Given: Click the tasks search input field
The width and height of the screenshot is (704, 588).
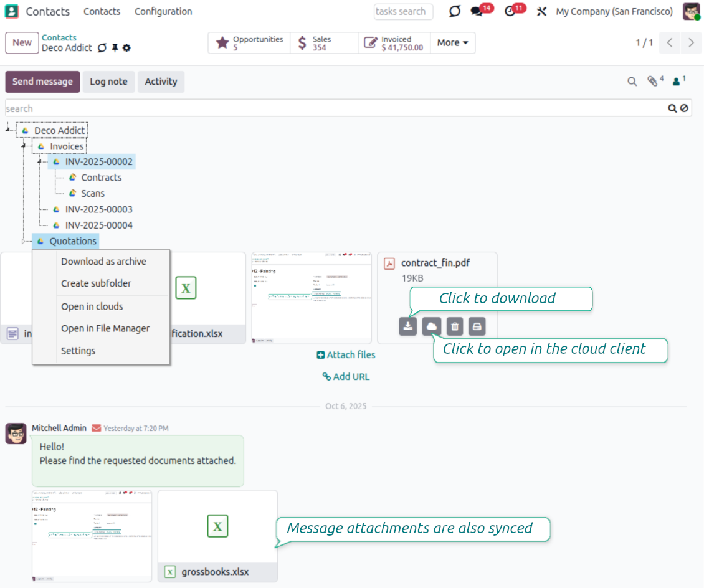Looking at the screenshot, I should pyautogui.click(x=402, y=12).
